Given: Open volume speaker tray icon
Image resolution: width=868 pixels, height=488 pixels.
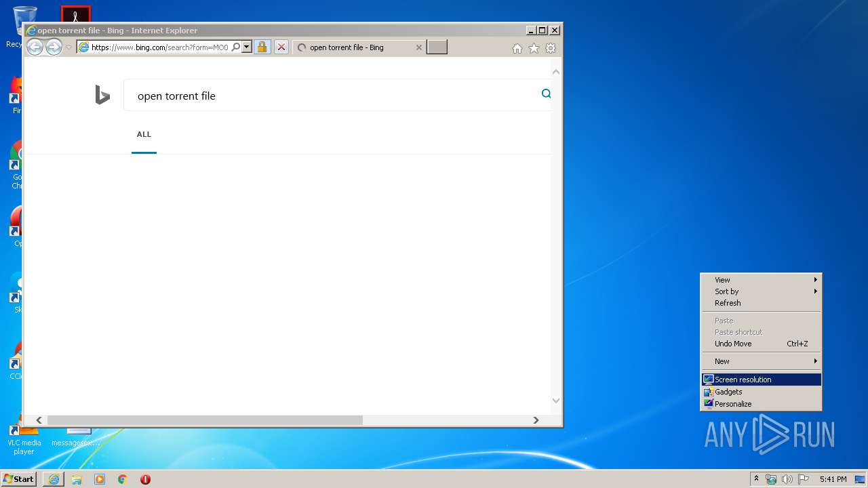Looking at the screenshot, I should tap(787, 479).
